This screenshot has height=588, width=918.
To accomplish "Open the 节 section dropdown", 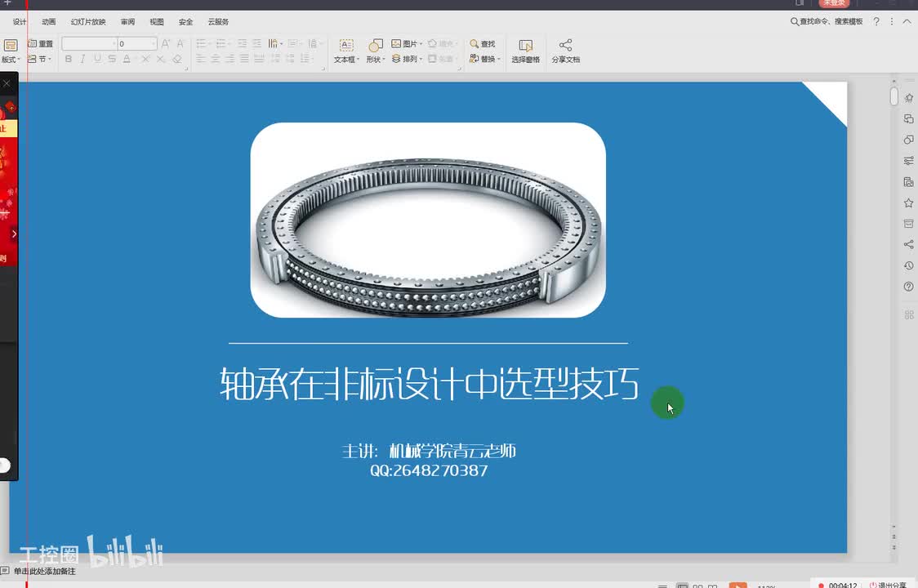I will [39, 59].
